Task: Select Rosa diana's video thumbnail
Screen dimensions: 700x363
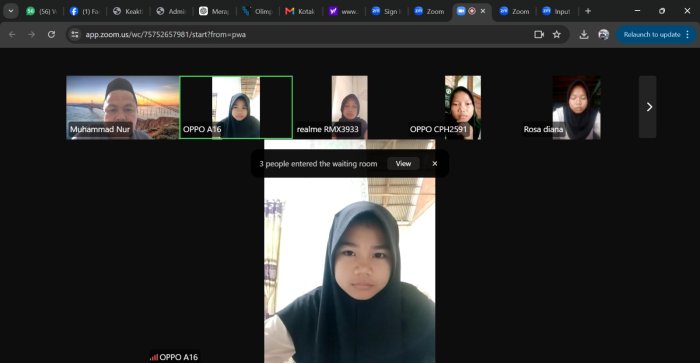Action: 576,108
